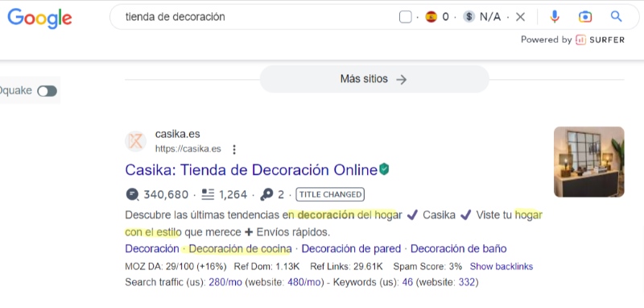This screenshot has width=644, height=308.
Task: Click the "Ref Links: 29.61K" metric
Action: pos(347,266)
